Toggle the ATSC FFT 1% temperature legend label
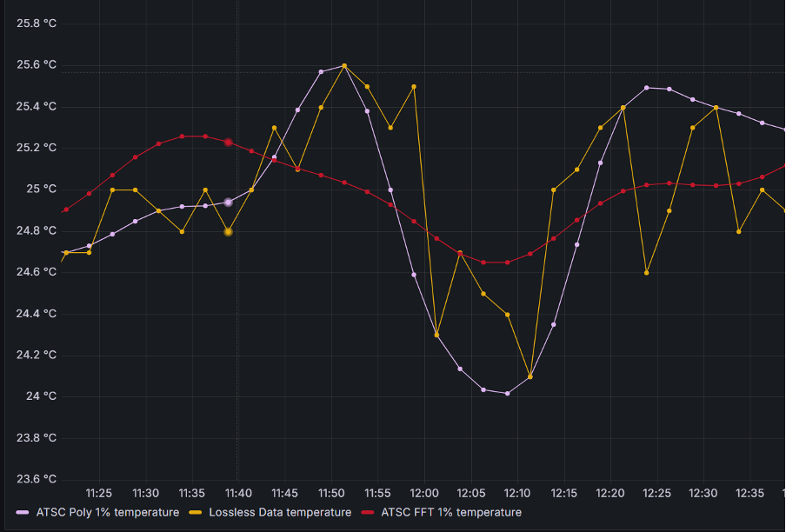786x532 pixels. (451, 513)
